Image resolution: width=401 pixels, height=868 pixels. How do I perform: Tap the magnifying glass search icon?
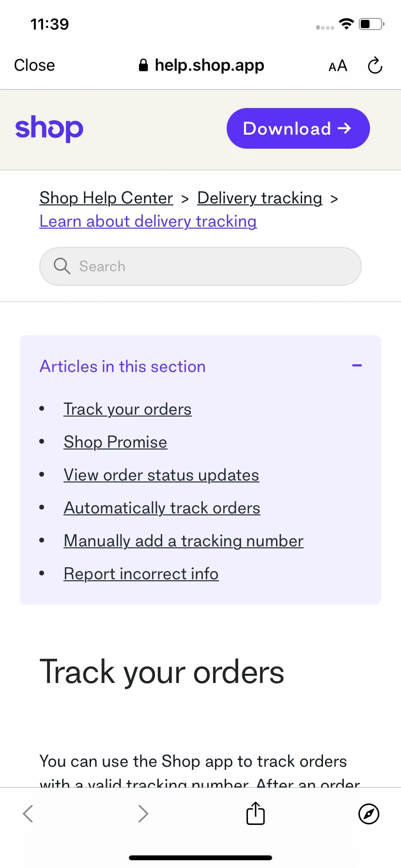(x=62, y=266)
